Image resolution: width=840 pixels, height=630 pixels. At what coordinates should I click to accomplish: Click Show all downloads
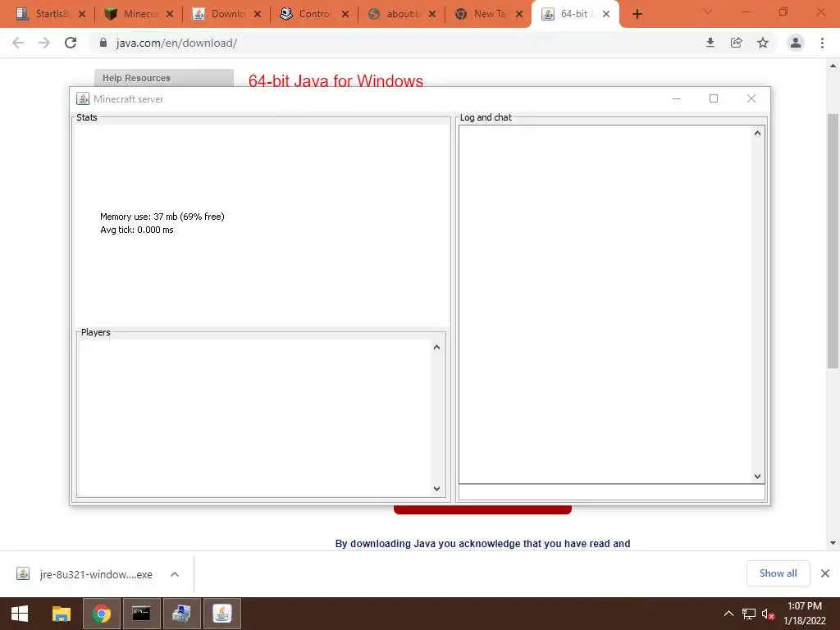(x=778, y=573)
